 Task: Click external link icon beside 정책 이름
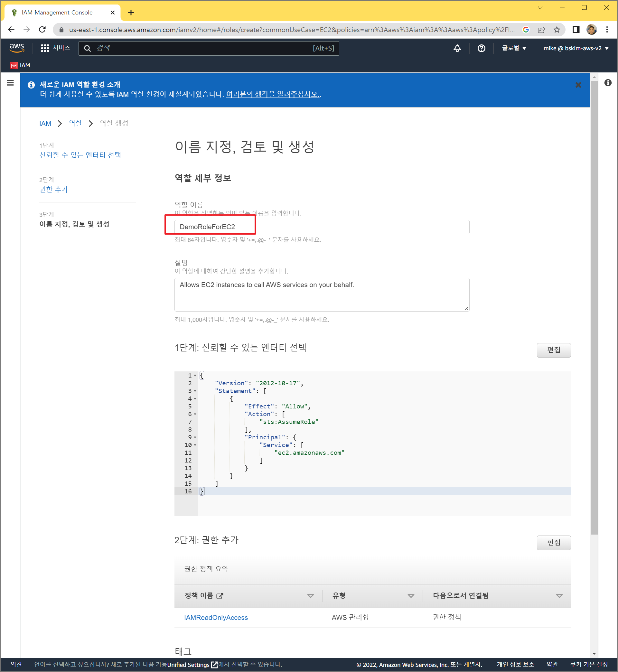220,596
